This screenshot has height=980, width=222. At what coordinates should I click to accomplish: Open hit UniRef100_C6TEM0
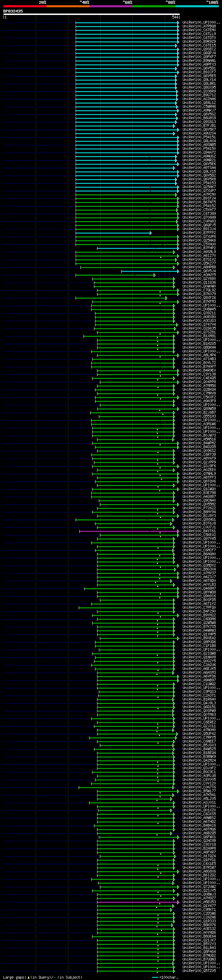coord(199,30)
